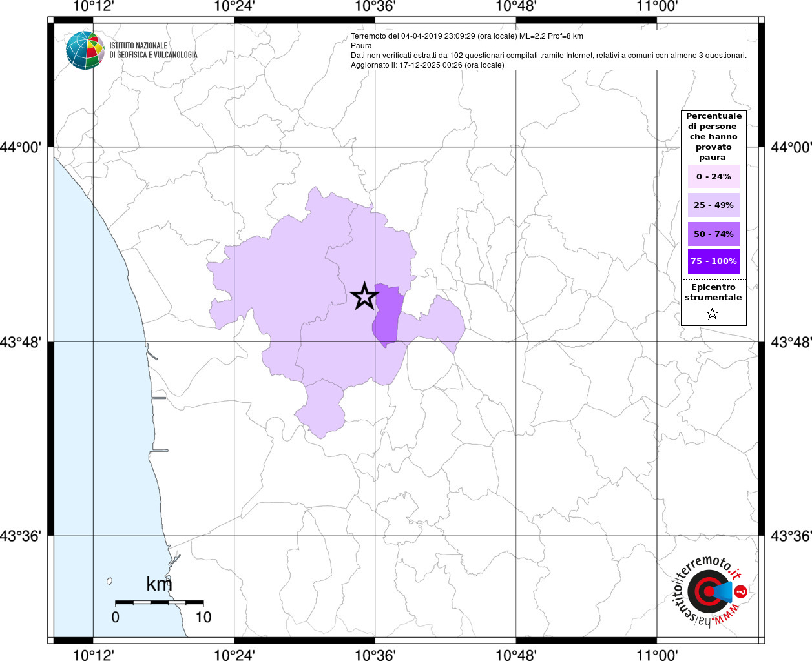Click the star symbol in the legend
This screenshot has height=661, width=812.
coord(713,314)
